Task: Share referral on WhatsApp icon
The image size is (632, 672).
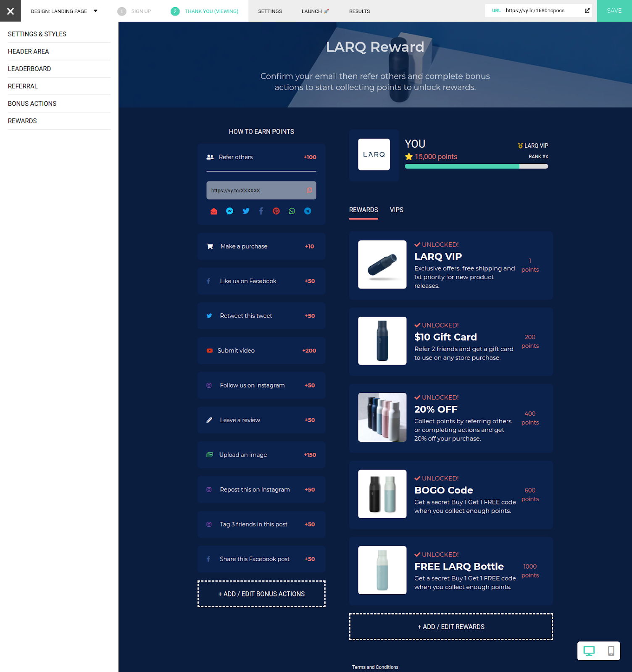Action: point(292,211)
